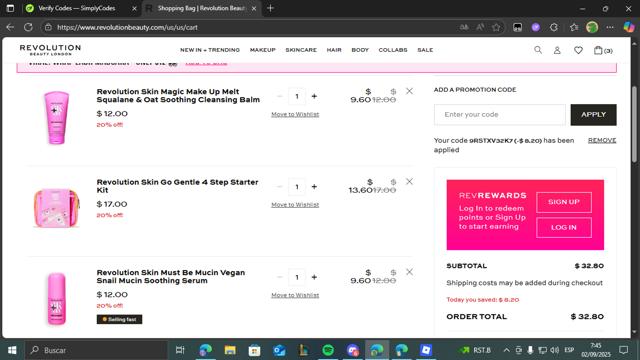
Task: Close the Verify Codes SimplyCodes tab
Action: (x=134, y=8)
